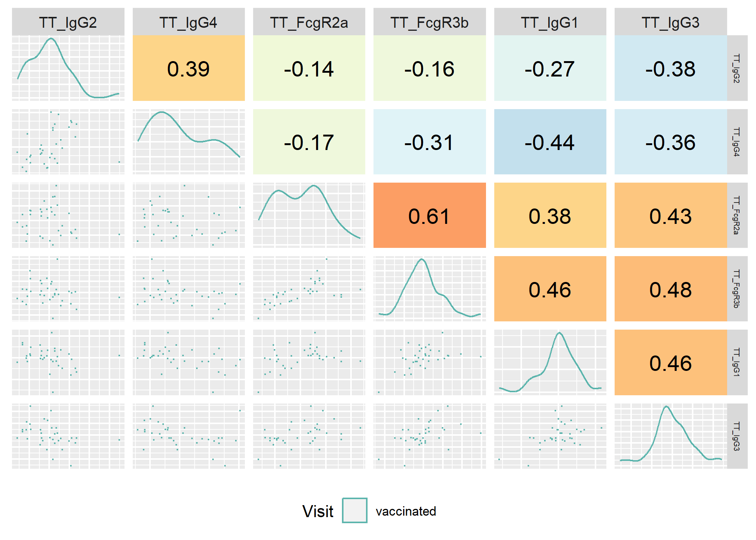
Task: Select the -0.38 correlation cell
Action: click(x=670, y=68)
